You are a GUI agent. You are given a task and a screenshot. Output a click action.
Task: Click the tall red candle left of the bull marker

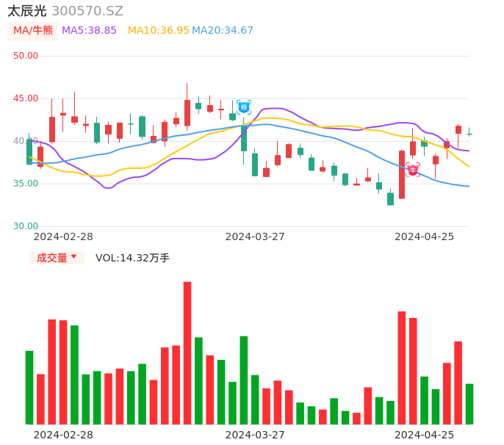[402, 174]
